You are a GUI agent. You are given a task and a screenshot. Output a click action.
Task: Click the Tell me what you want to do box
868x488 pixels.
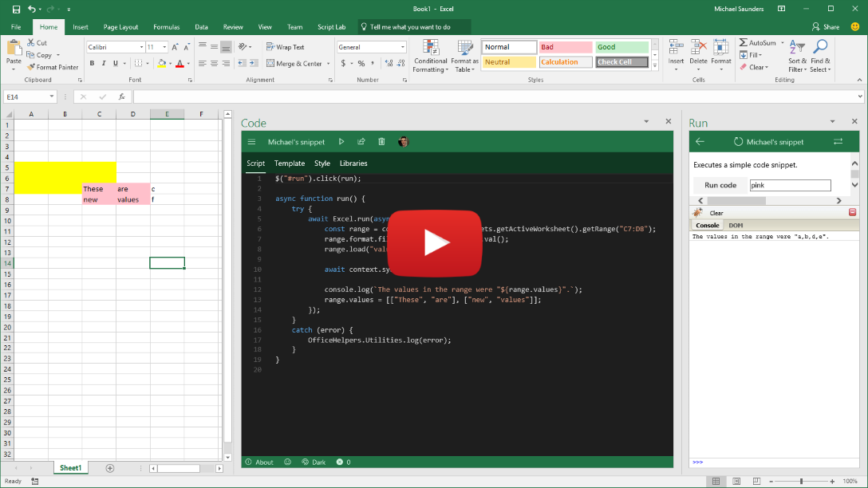pos(415,26)
